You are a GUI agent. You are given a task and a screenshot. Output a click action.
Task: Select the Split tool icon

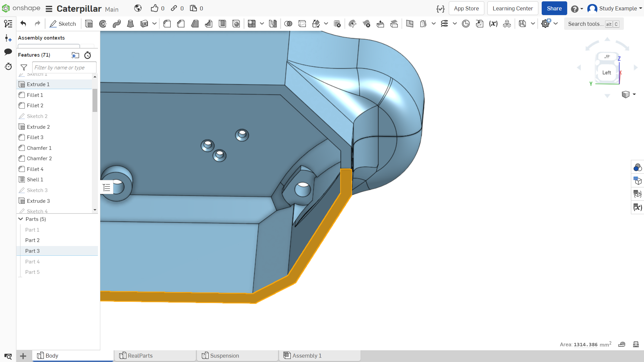[x=302, y=24]
